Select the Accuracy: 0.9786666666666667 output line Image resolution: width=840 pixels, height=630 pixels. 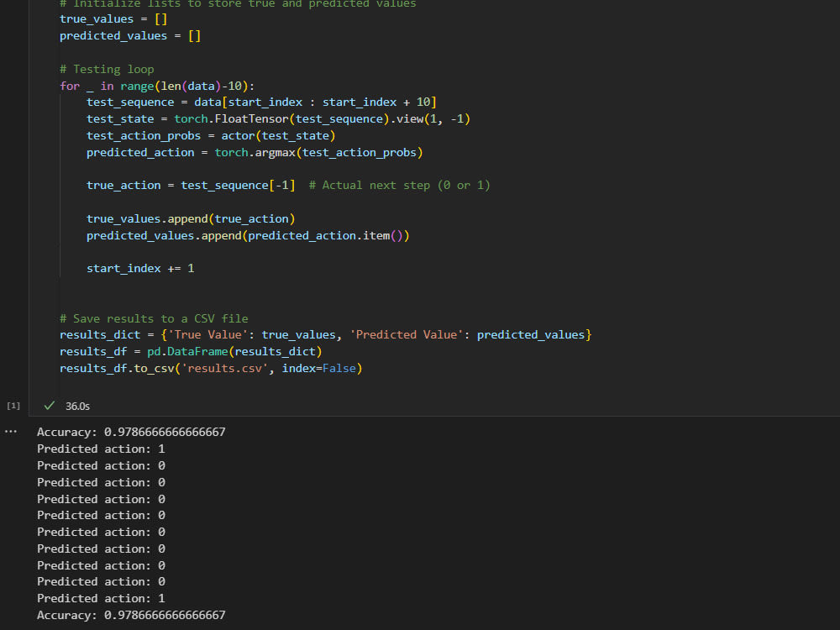point(131,431)
